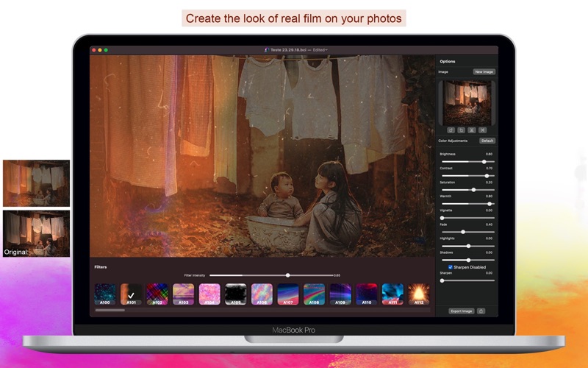Select the A105 black frame filter
The image size is (588, 368).
tap(235, 294)
